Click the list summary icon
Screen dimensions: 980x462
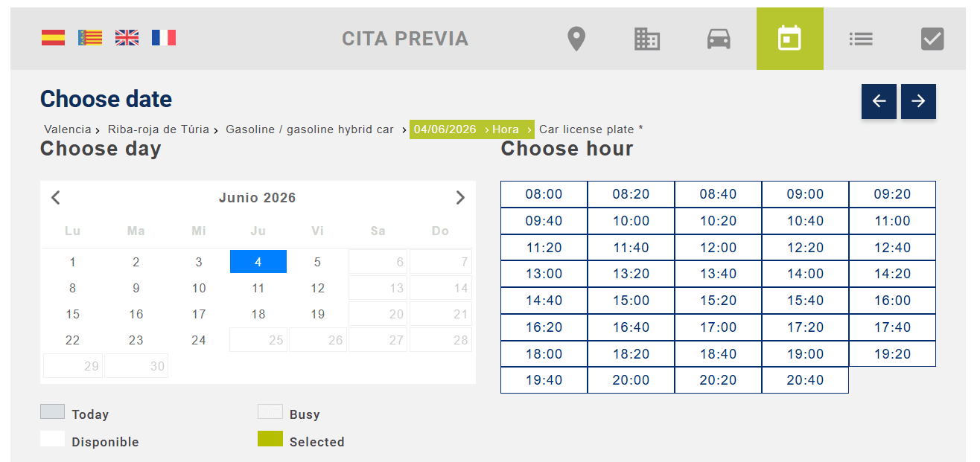click(861, 39)
